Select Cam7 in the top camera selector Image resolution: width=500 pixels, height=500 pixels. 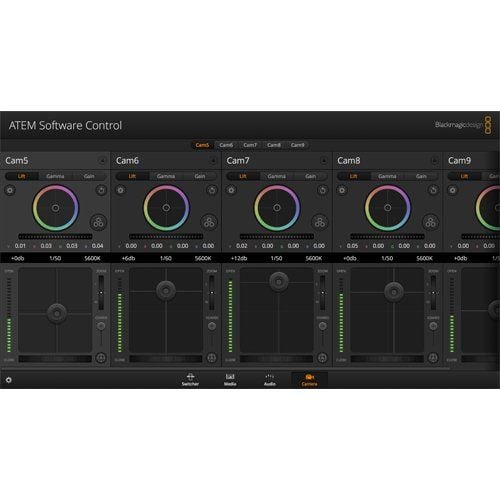(x=250, y=145)
